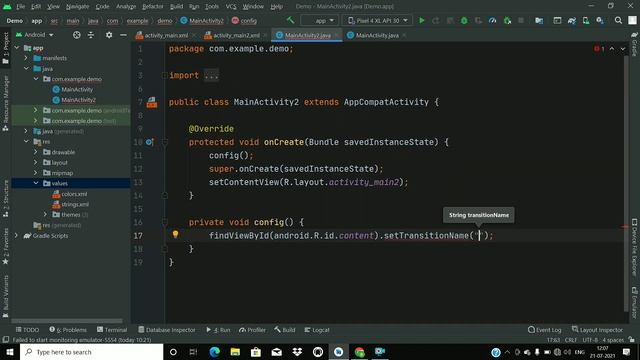Collapse the app module tree node
640x360 pixels.
point(17,48)
